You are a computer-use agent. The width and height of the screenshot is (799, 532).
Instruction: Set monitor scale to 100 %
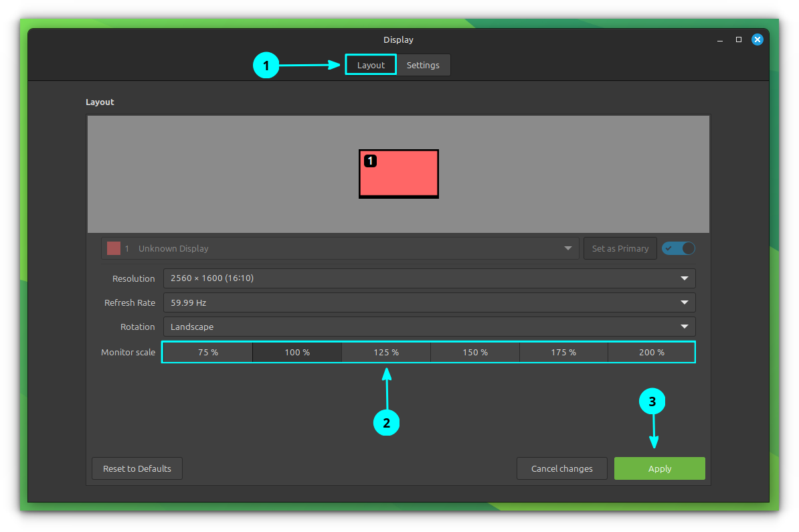(297, 352)
